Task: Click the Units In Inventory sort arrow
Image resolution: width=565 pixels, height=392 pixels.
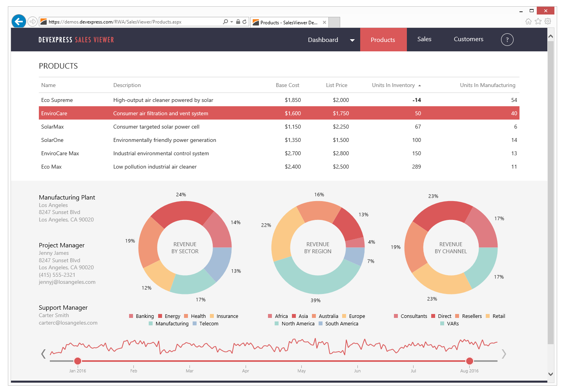Action: (419, 85)
